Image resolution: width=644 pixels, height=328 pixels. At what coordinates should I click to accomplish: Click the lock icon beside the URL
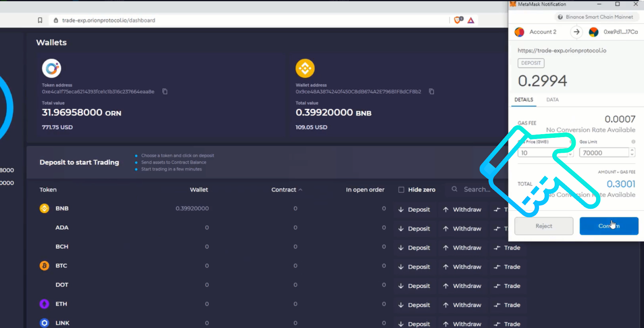tap(56, 20)
